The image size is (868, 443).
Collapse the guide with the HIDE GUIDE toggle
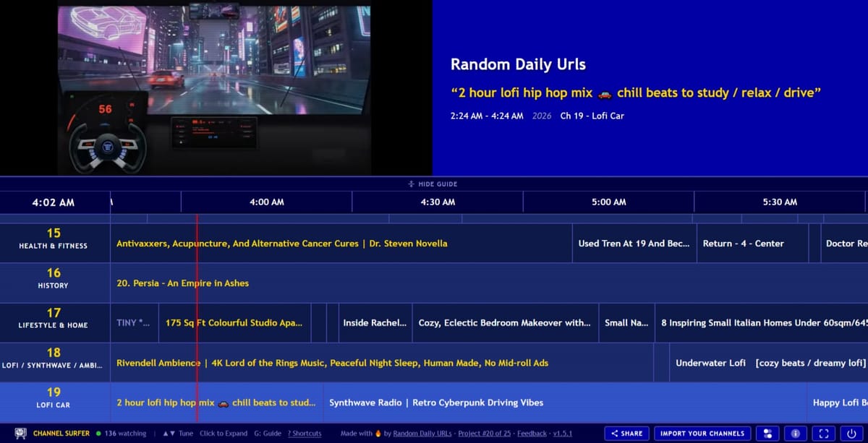point(434,184)
